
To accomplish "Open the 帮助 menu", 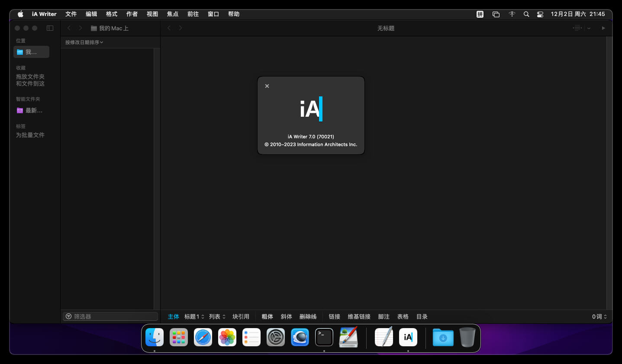I will tap(234, 14).
